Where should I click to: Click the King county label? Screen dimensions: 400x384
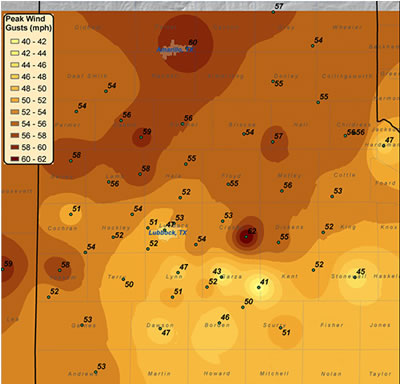pos(348,227)
